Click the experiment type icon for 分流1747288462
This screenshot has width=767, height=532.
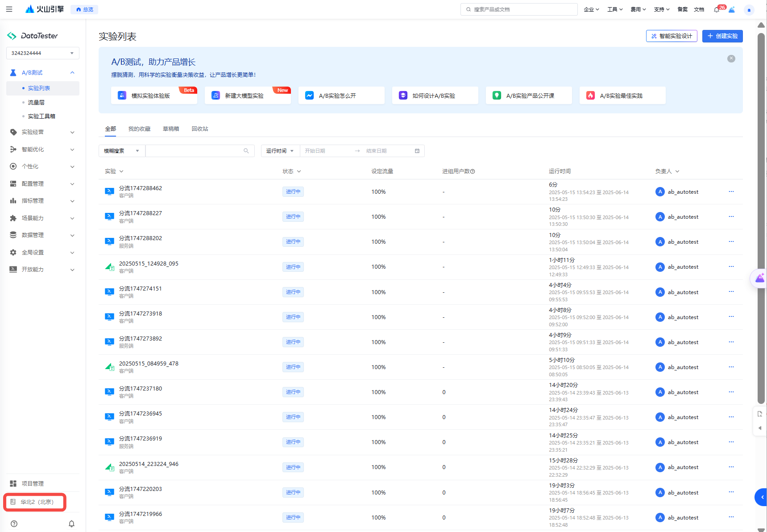pos(109,191)
